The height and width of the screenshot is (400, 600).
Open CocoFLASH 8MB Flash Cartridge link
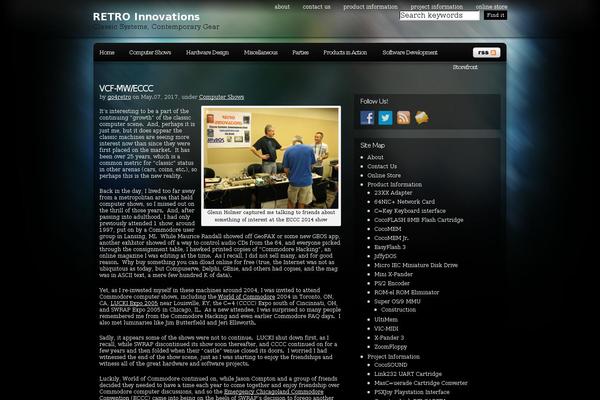coord(419,220)
